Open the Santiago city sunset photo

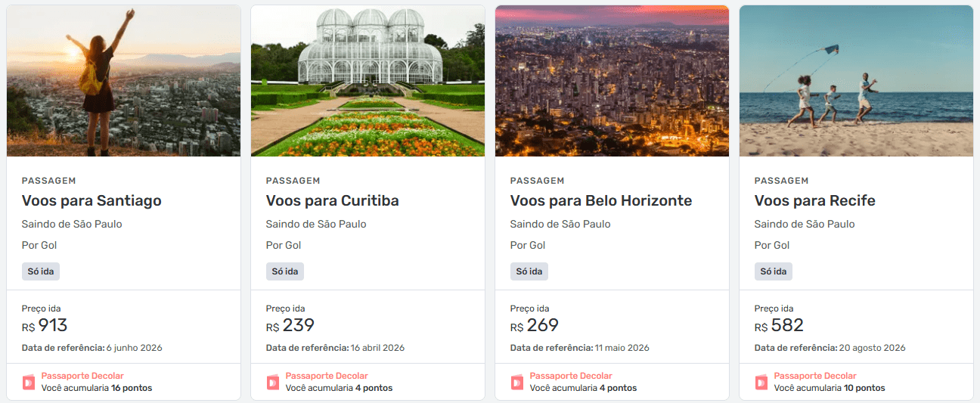123,81
